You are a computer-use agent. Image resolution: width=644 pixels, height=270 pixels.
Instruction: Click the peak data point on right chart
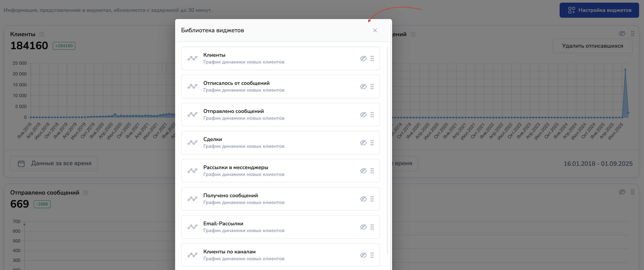(625, 70)
